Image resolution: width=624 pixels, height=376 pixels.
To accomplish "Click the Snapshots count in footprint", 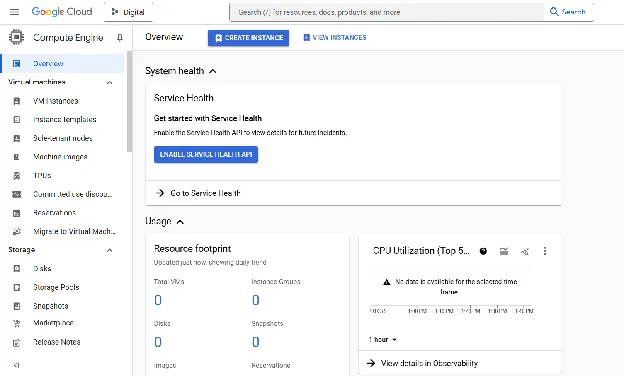I will click(256, 342).
